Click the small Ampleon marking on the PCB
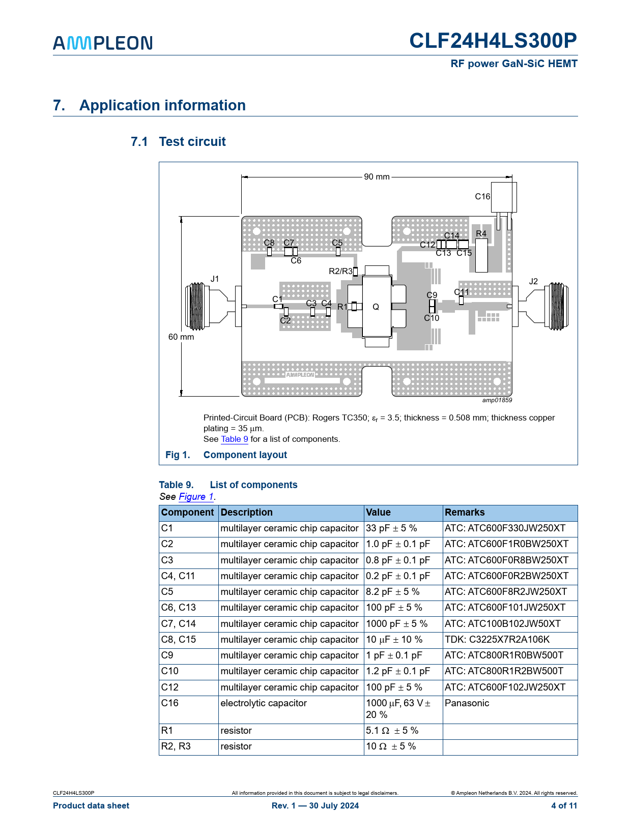 (300, 375)
